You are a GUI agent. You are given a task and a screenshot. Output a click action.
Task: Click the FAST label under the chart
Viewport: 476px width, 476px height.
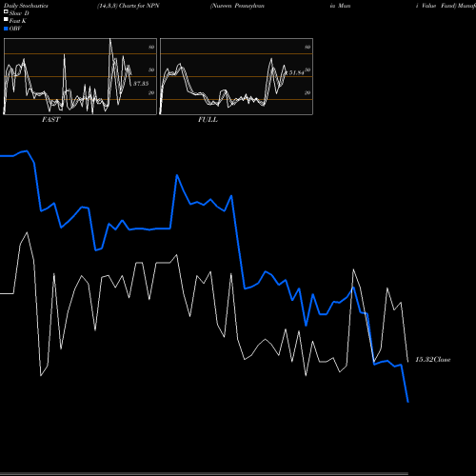point(50,120)
